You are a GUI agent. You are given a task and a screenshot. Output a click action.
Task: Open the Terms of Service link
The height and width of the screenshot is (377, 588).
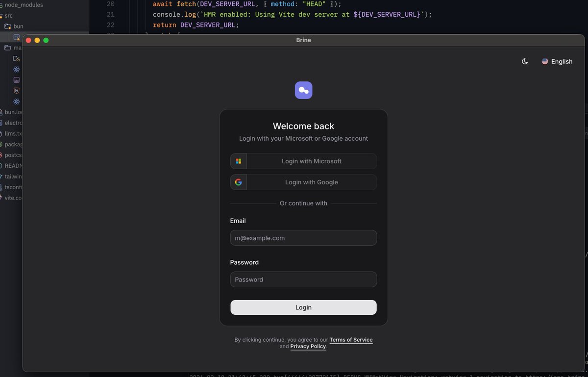(x=351, y=340)
